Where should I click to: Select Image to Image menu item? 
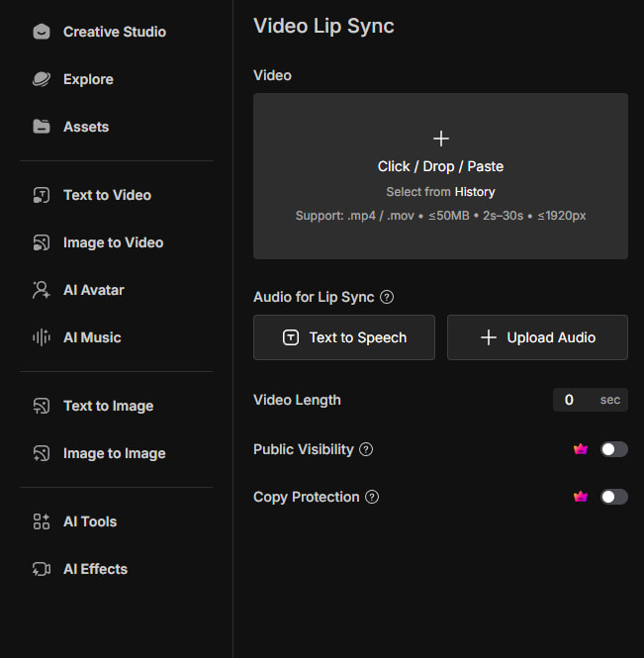[x=116, y=453]
